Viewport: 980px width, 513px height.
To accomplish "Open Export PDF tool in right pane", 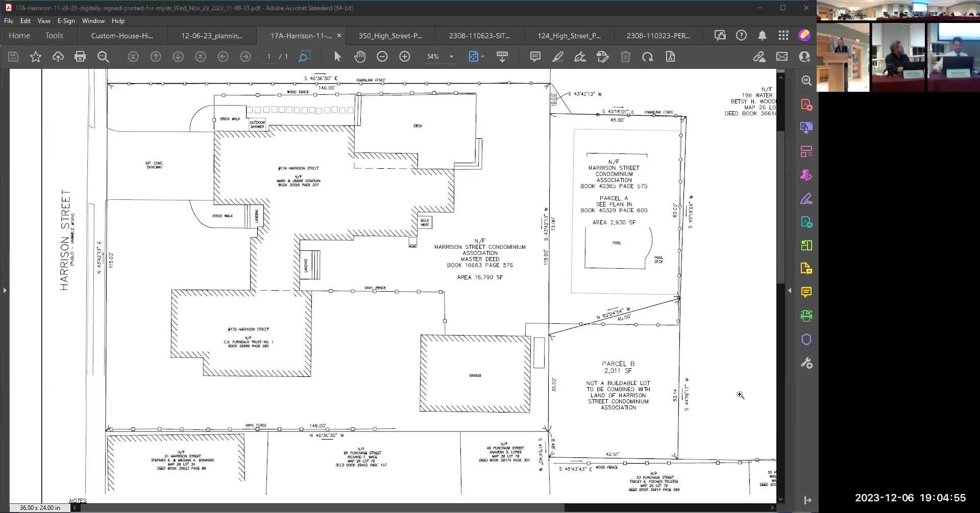I will (x=806, y=127).
